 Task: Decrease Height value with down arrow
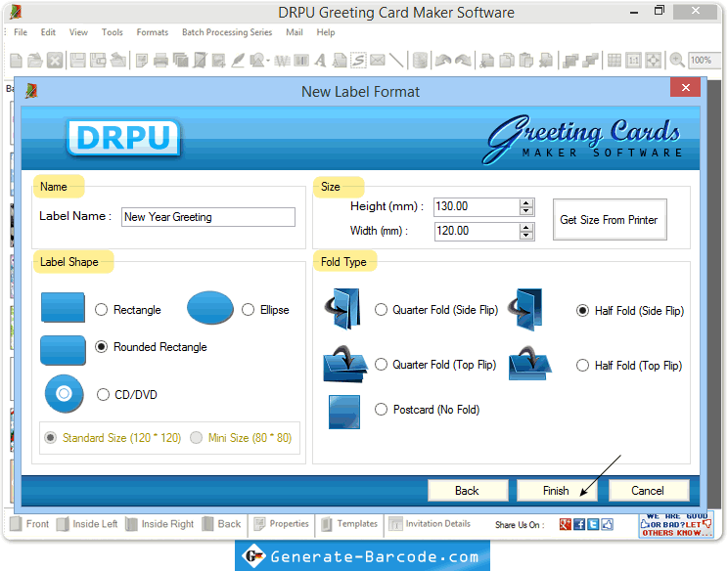click(x=526, y=211)
